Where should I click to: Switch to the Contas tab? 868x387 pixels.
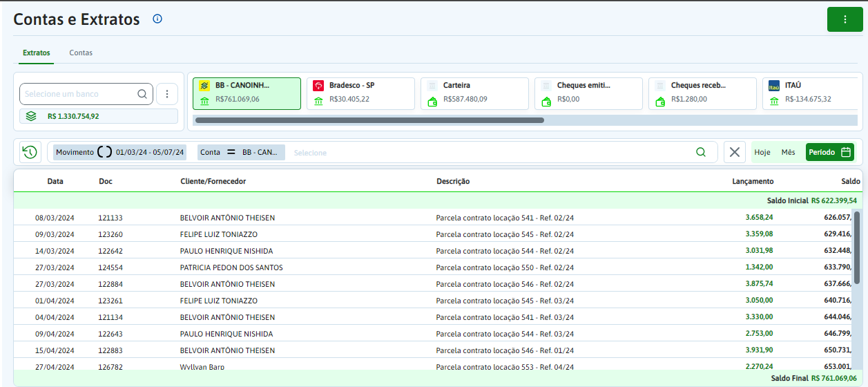(x=81, y=53)
